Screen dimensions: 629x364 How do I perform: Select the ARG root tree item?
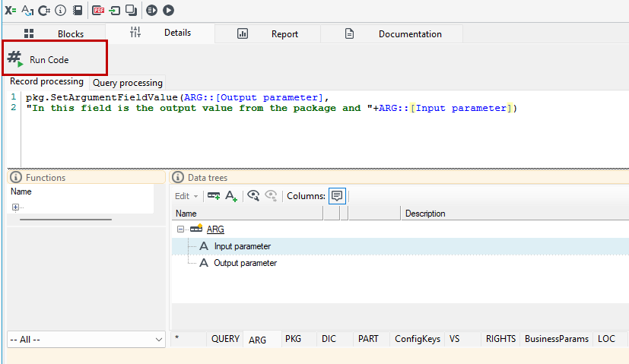click(x=215, y=229)
